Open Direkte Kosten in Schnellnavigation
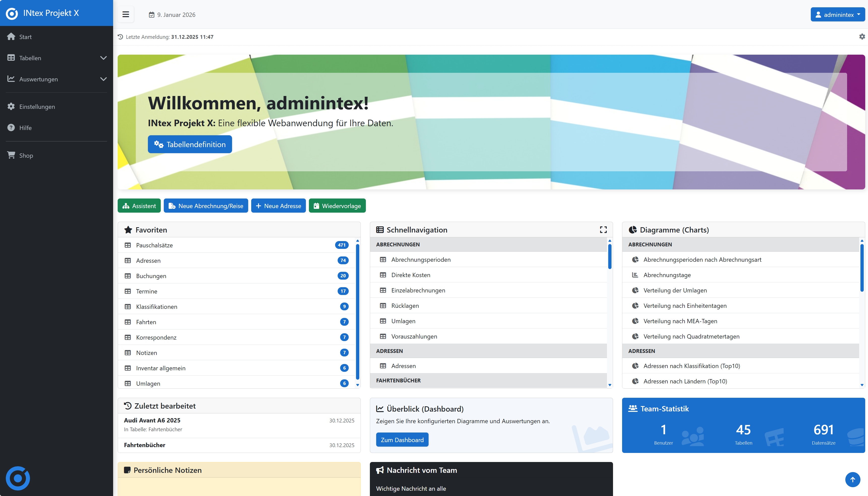The height and width of the screenshot is (496, 868). click(410, 275)
